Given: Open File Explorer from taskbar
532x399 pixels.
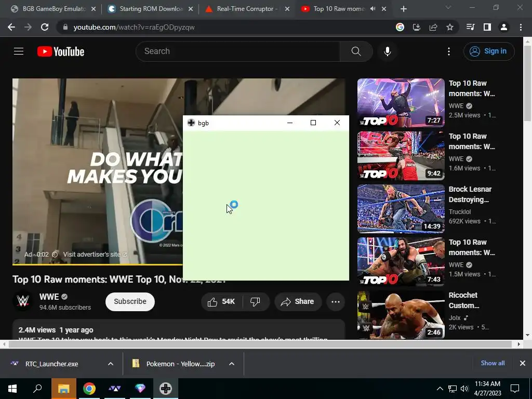Looking at the screenshot, I should click(x=63, y=389).
